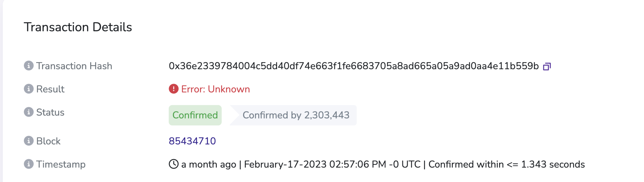Click the Transaction Details heading
The width and height of the screenshot is (644, 182).
tap(78, 27)
